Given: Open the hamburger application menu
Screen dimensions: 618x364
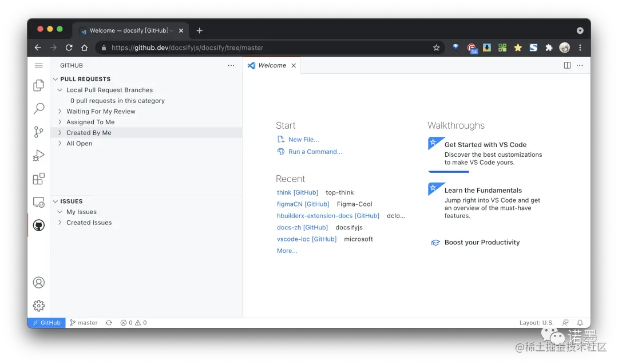Looking at the screenshot, I should click(39, 65).
